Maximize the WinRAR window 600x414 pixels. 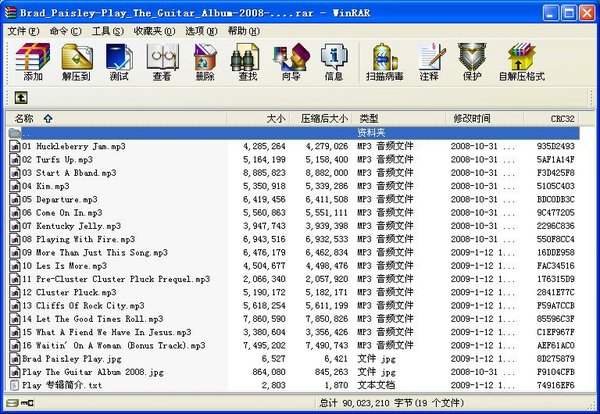click(569, 13)
